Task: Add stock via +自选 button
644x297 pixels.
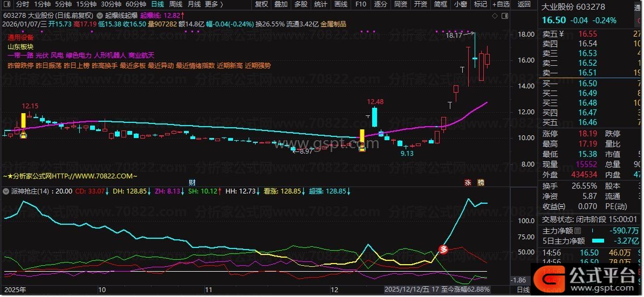Action: (500, 4)
